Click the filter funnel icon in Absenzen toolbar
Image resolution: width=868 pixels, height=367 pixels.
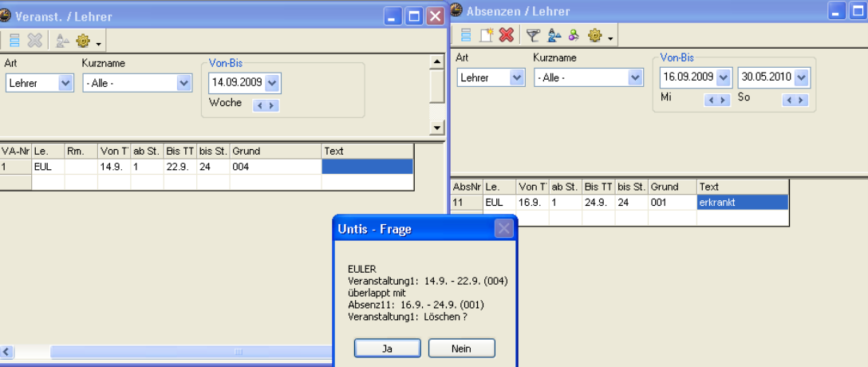tap(533, 35)
